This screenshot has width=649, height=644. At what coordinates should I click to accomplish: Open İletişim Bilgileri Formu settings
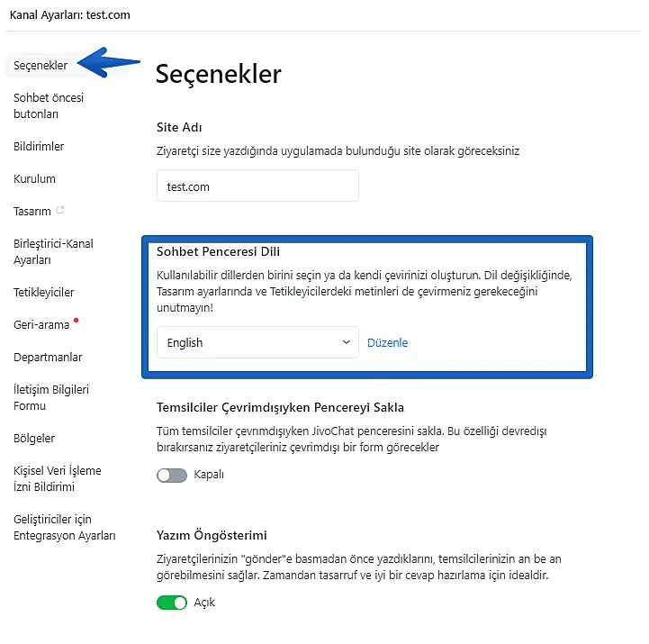(x=51, y=398)
